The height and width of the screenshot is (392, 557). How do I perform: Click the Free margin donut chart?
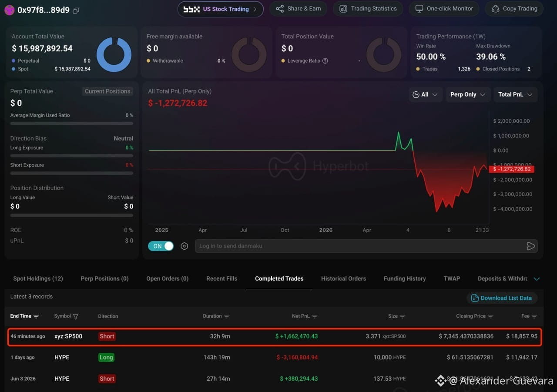tap(249, 54)
